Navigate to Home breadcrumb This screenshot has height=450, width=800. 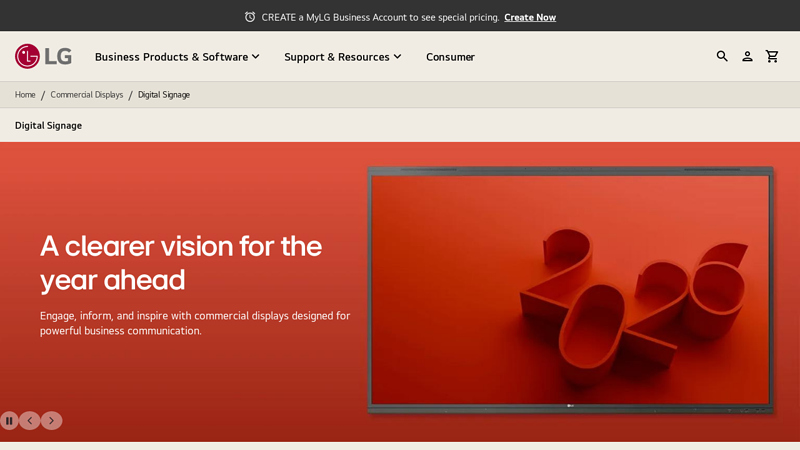tap(25, 95)
